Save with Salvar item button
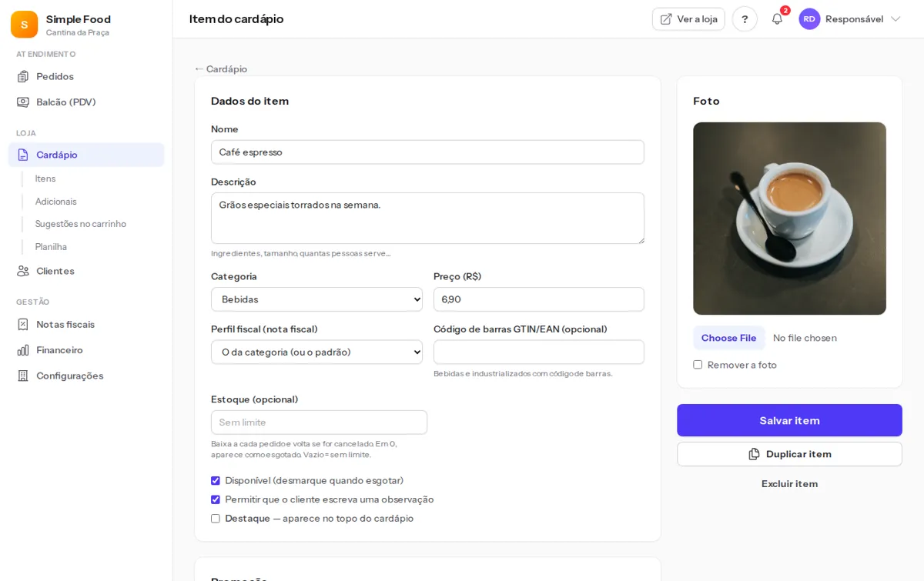Image resolution: width=924 pixels, height=581 pixels. (x=789, y=420)
